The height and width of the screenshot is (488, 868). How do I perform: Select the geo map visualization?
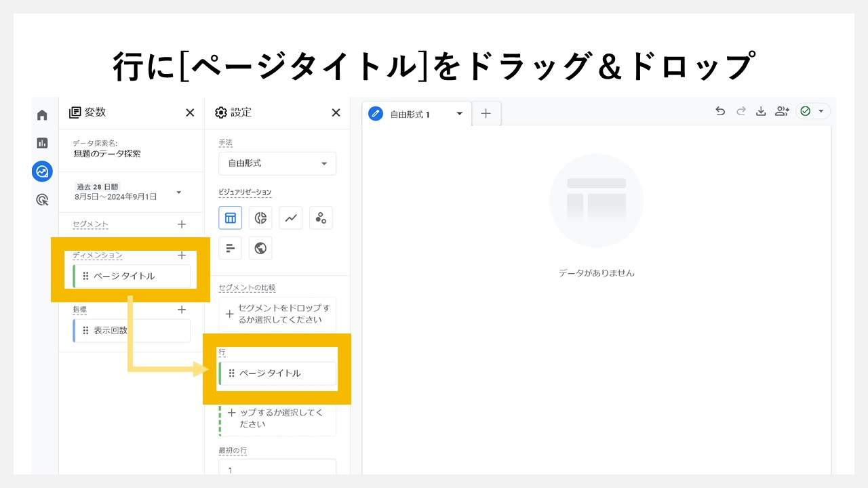point(260,247)
